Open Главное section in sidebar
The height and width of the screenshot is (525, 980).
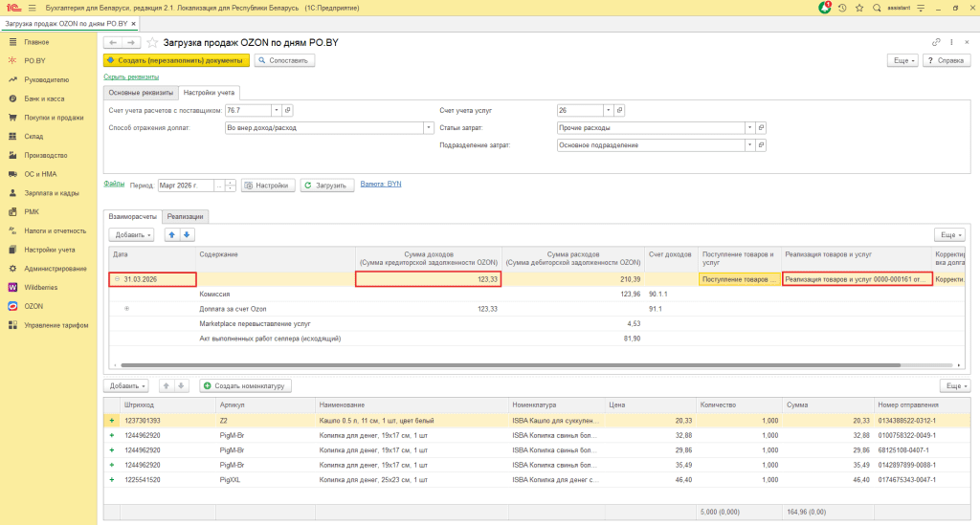(36, 42)
